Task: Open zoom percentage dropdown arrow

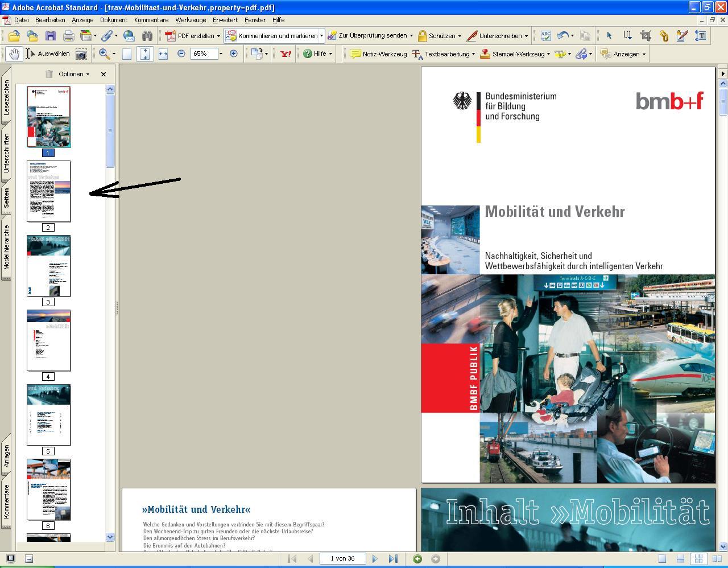Action: pyautogui.click(x=222, y=54)
